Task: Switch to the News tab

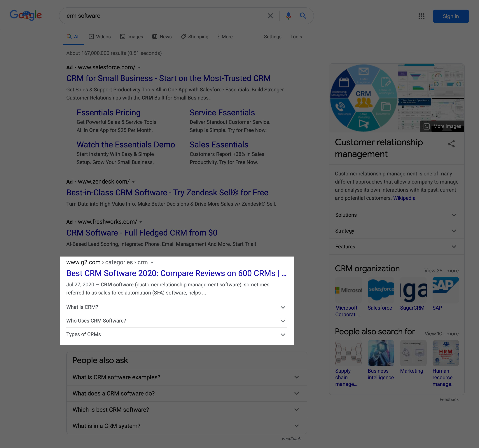Action: 162,37
